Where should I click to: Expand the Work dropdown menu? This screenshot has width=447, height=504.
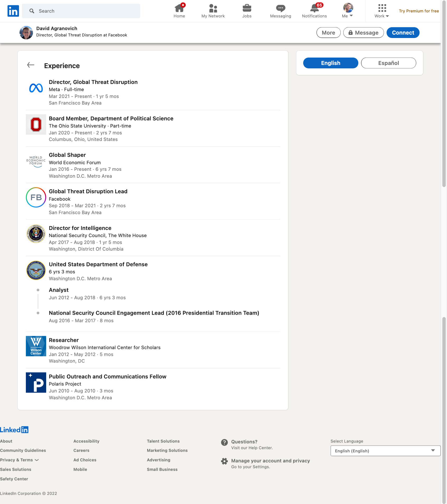click(x=382, y=16)
